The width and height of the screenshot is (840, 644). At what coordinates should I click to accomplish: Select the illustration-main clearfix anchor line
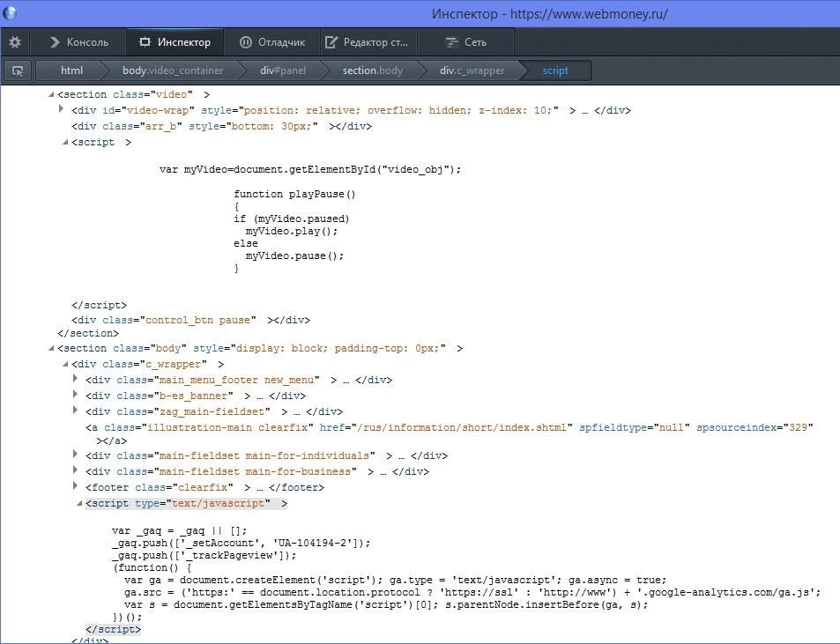450,433
